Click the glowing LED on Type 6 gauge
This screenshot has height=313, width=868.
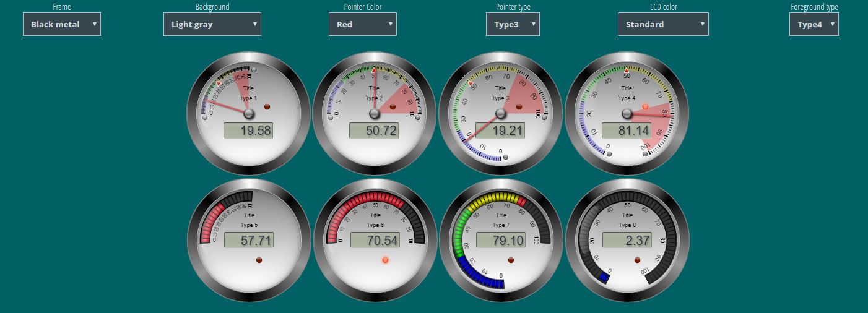click(x=385, y=260)
